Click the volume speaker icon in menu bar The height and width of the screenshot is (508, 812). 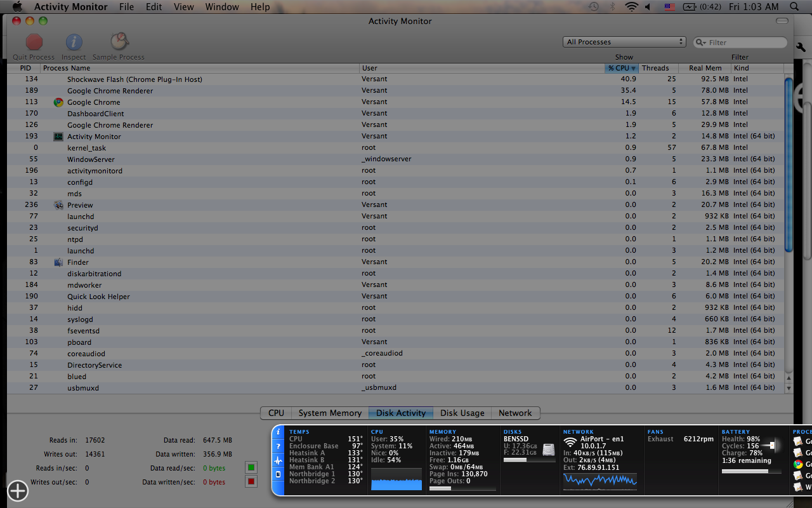coord(648,7)
